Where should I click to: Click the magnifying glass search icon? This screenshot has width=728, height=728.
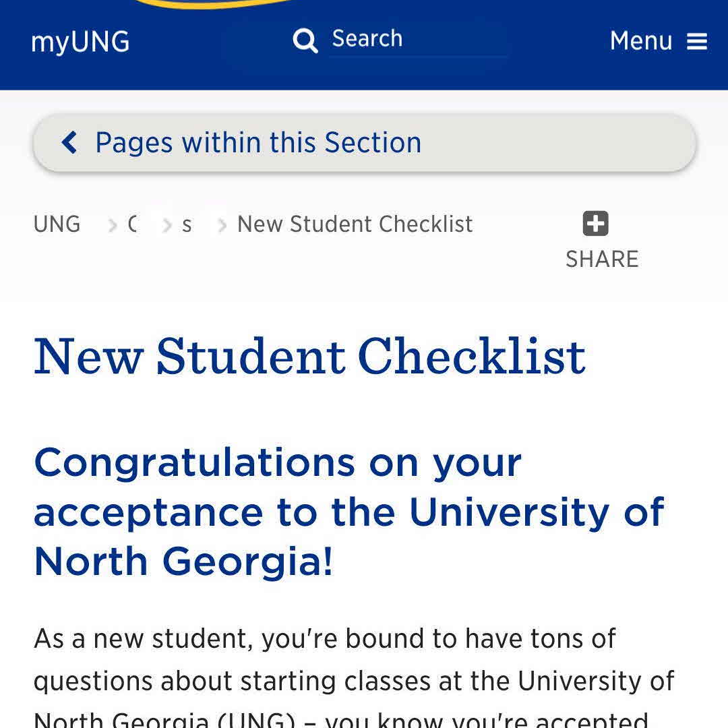point(305,40)
